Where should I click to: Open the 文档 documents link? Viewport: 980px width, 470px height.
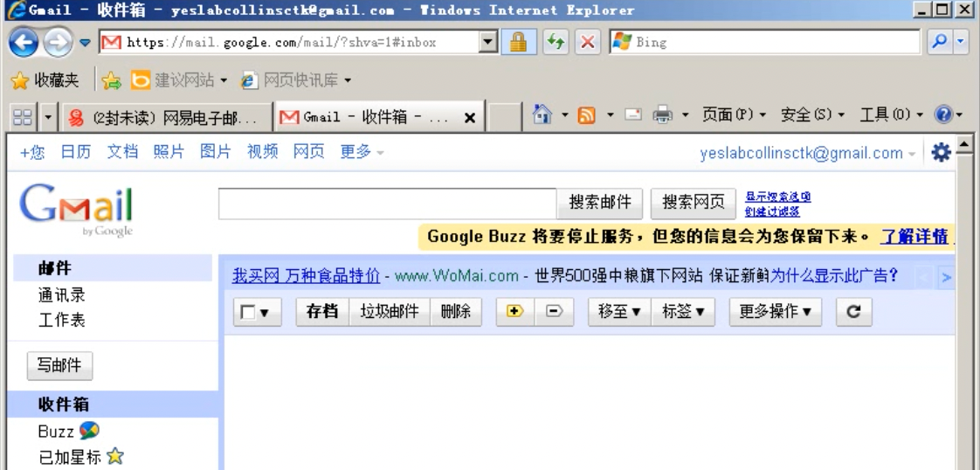tap(122, 152)
